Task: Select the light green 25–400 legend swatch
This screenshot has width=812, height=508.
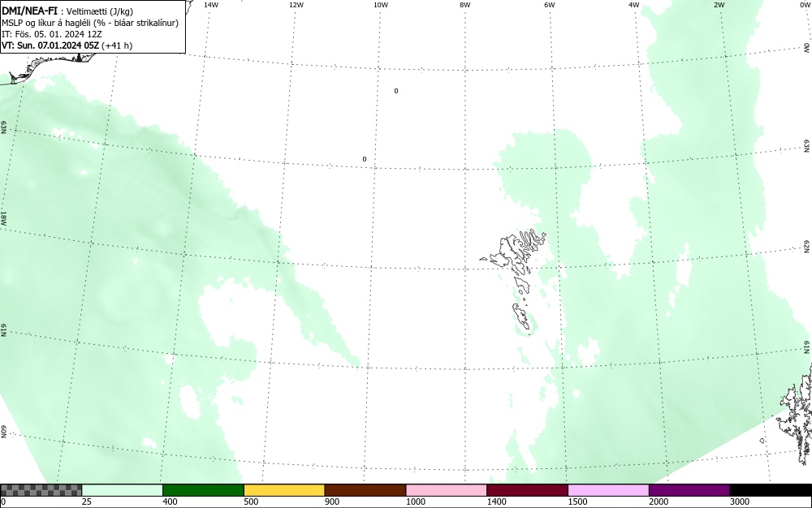Action: coord(123,490)
